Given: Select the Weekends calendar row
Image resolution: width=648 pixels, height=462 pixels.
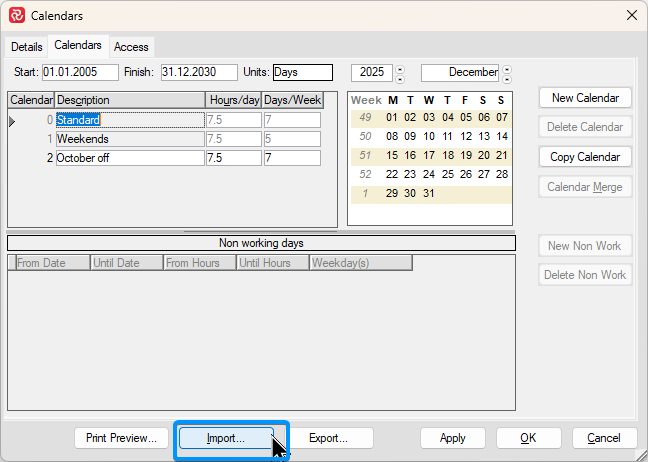Looking at the screenshot, I should (x=129, y=139).
